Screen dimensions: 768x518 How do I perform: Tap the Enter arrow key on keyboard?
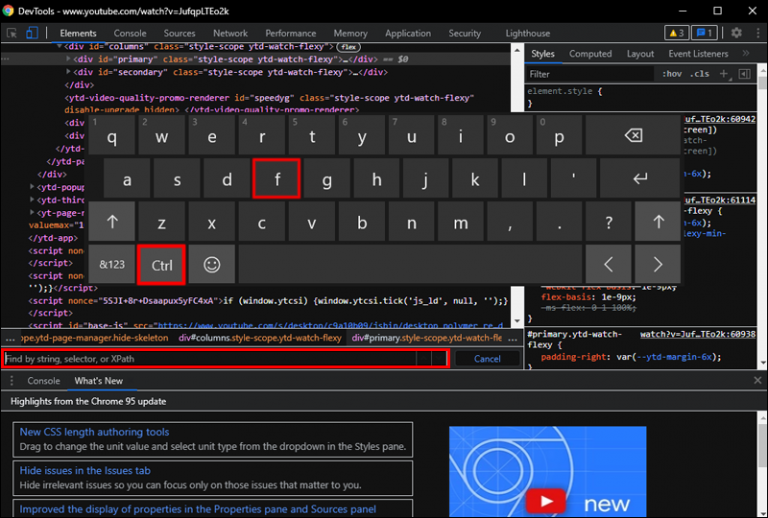tap(640, 178)
